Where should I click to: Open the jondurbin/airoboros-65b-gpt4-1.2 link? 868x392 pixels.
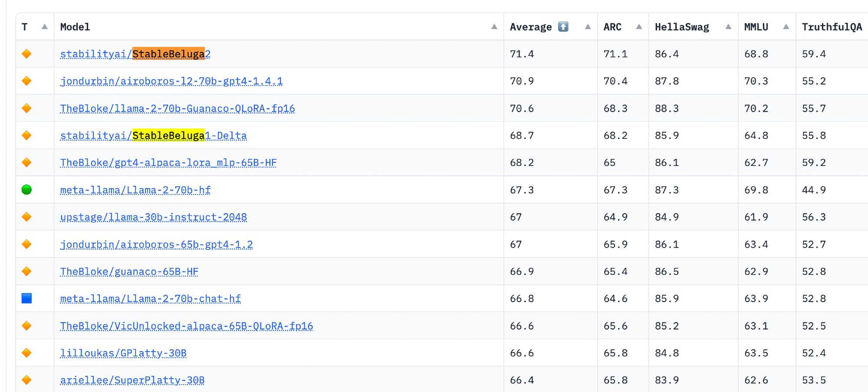[x=156, y=244]
